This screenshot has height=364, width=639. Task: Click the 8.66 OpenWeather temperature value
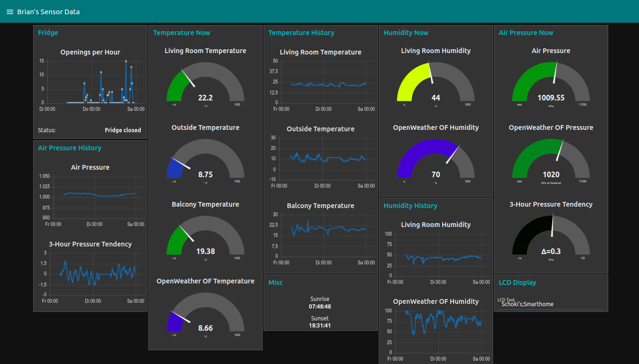click(x=205, y=328)
